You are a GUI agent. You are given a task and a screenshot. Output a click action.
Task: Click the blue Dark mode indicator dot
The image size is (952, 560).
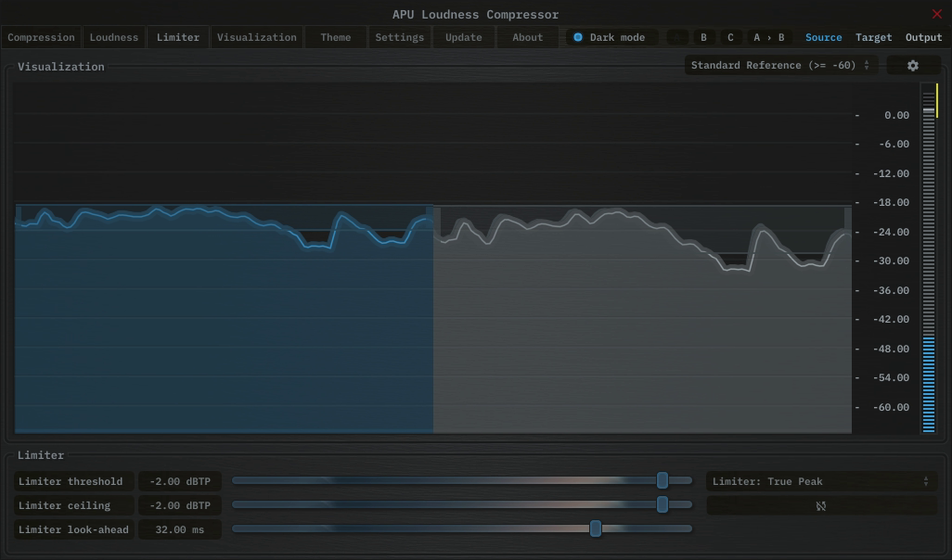point(577,37)
